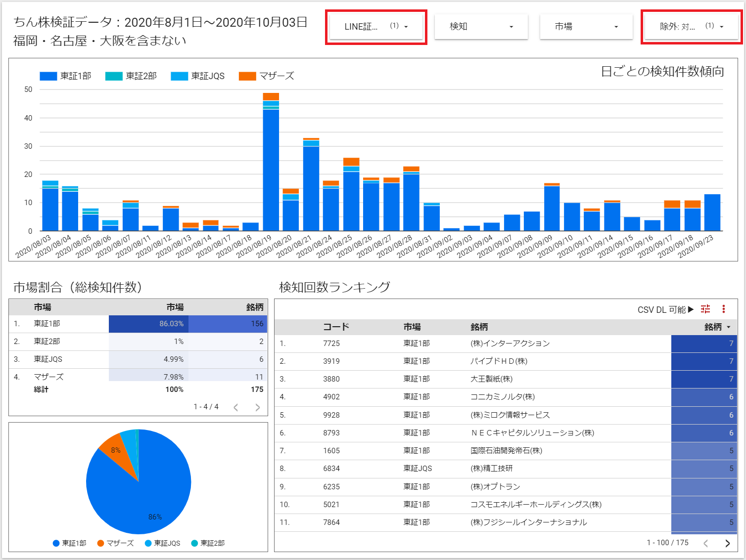746x560 pixels.
Task: Open the 市場 filter dropdown
Action: click(x=586, y=27)
